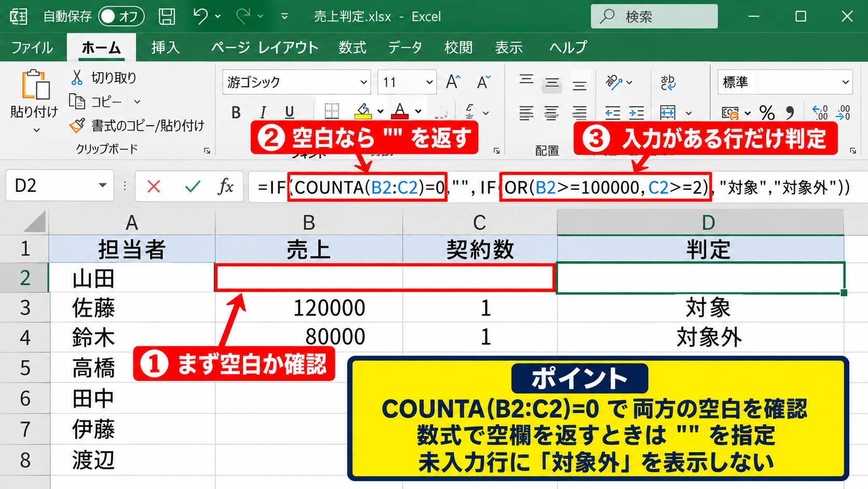Image resolution: width=868 pixels, height=489 pixels.
Task: Confirm formula entry with green checkmark
Action: click(x=193, y=186)
